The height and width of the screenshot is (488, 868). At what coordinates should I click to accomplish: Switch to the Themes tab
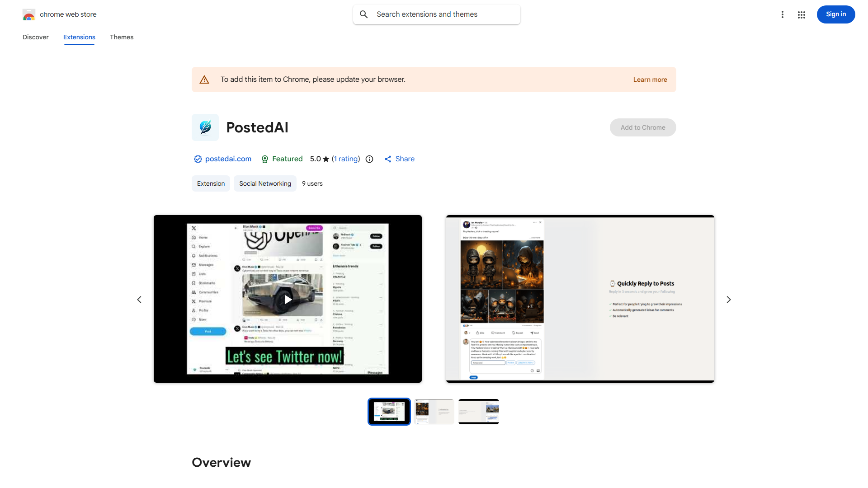pyautogui.click(x=122, y=37)
